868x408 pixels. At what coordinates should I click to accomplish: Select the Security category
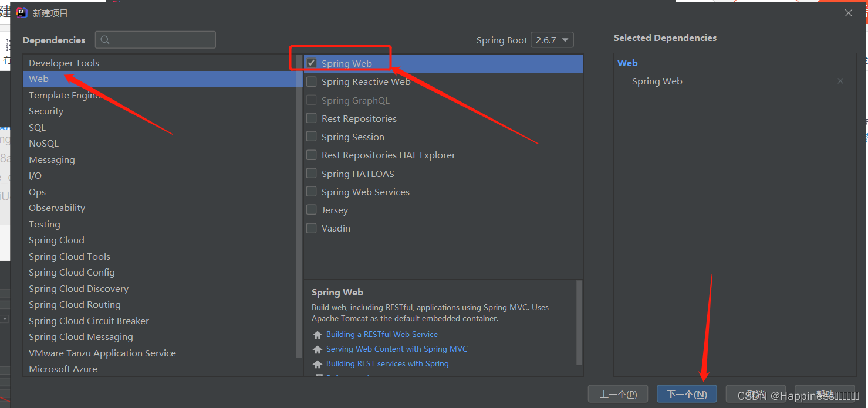tap(160, 111)
